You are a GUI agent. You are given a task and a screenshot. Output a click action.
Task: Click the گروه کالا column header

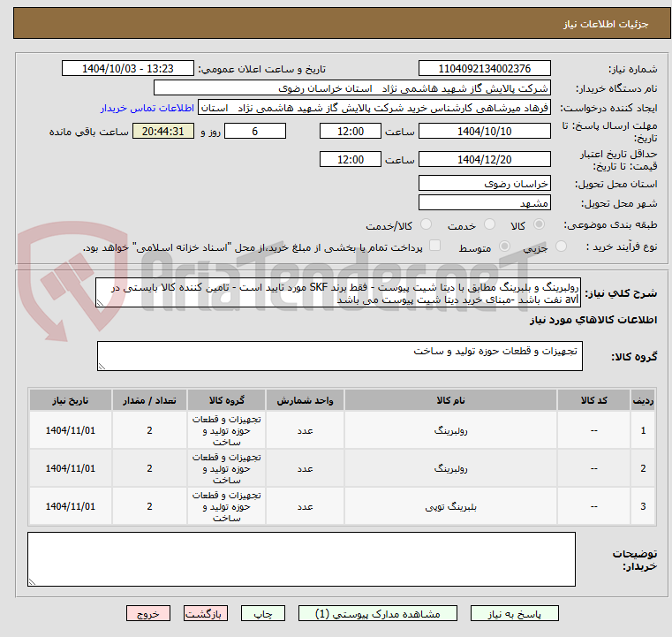click(x=226, y=400)
